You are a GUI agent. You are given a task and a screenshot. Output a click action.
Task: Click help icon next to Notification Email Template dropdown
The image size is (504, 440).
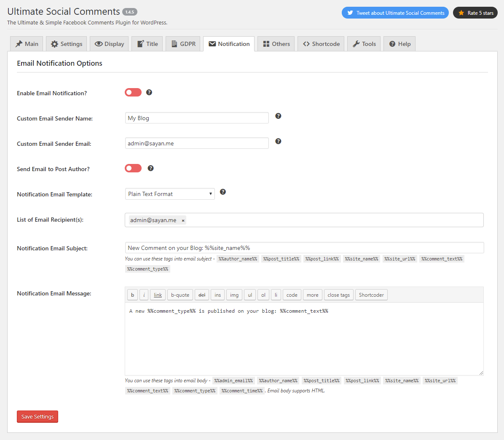click(x=223, y=192)
